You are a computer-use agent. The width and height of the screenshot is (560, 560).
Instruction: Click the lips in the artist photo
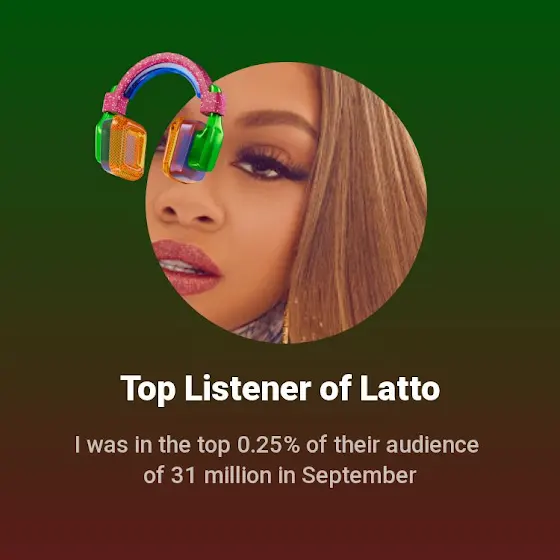click(186, 267)
